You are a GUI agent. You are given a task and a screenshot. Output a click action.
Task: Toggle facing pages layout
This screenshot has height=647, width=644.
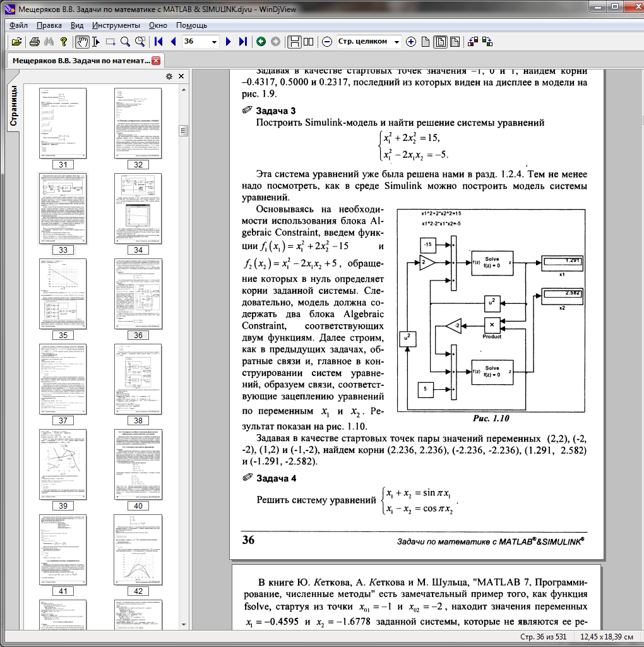308,42
